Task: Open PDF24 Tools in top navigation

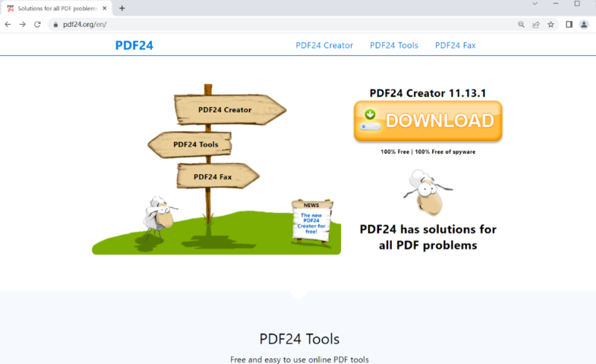Action: pos(394,45)
